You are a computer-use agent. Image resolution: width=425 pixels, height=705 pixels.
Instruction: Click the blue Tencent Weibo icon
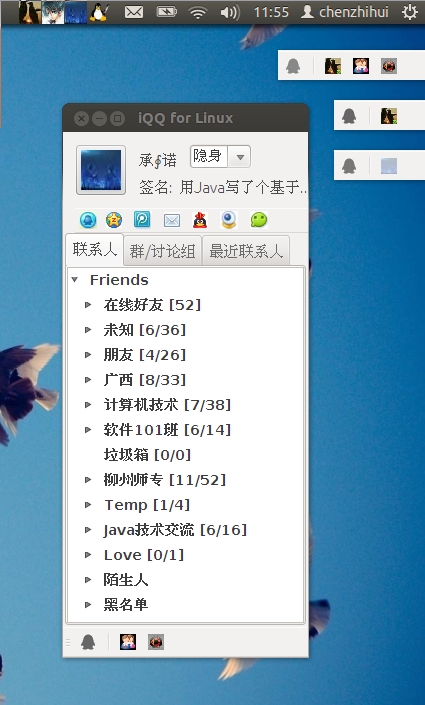pos(143,220)
